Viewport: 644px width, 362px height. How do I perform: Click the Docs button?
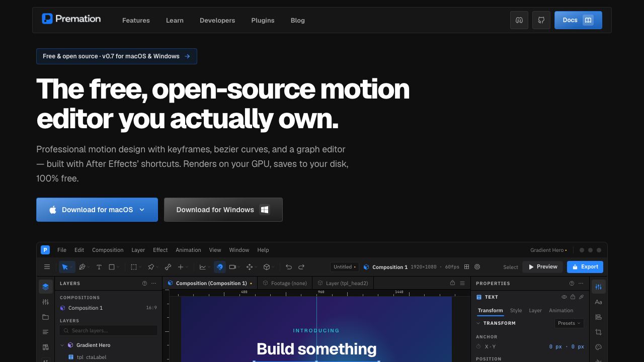click(578, 20)
